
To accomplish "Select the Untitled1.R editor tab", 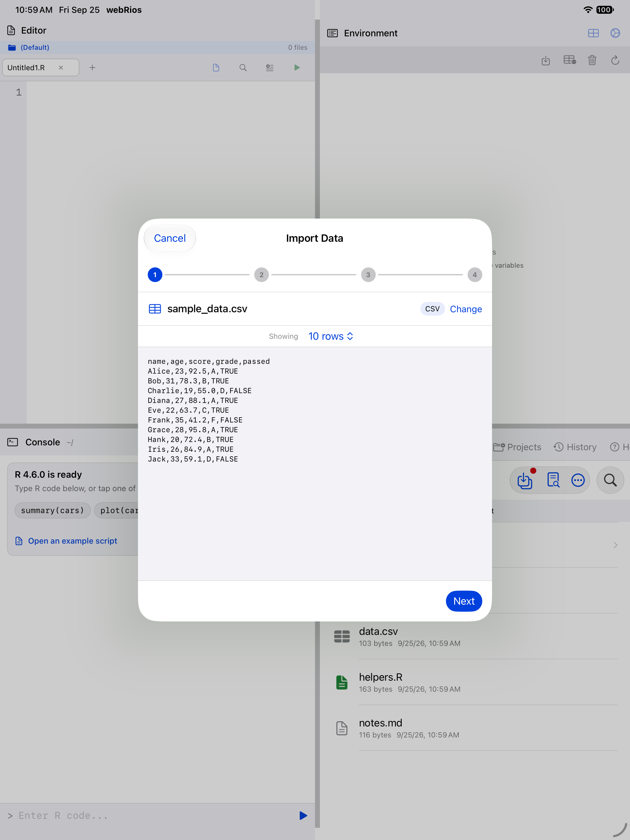I will 41,67.
